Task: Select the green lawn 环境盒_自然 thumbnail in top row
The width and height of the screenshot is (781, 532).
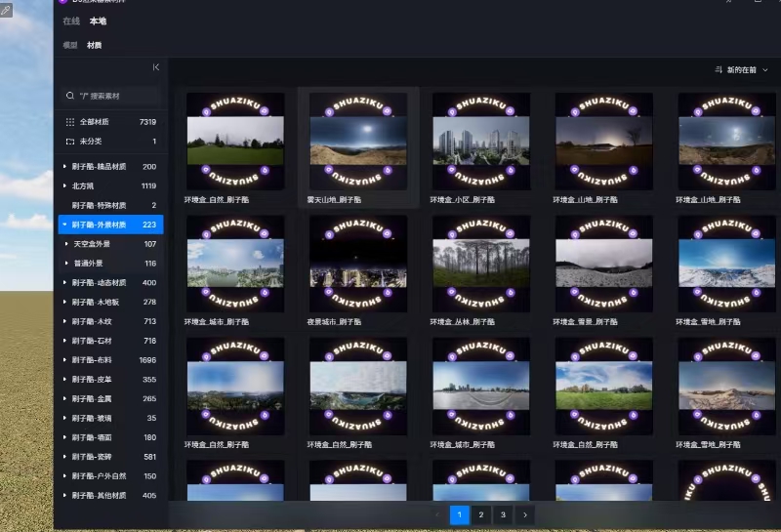Action: point(235,142)
